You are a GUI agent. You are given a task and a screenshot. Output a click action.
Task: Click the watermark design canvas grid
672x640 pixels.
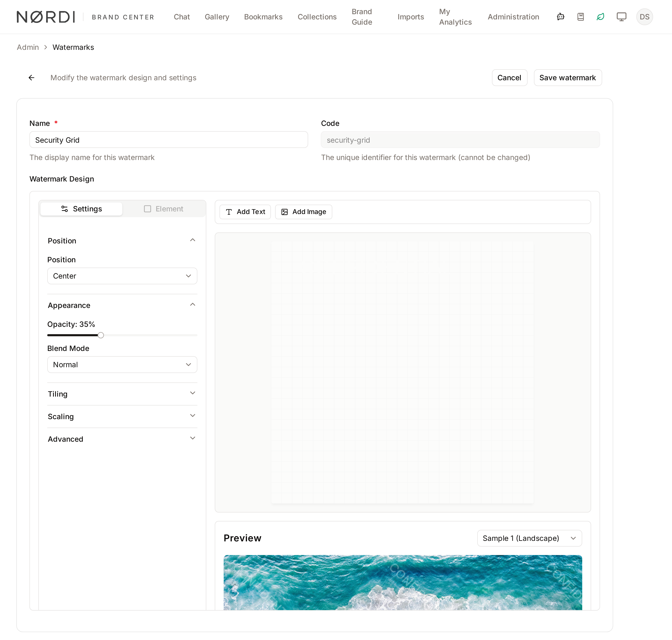(x=403, y=372)
